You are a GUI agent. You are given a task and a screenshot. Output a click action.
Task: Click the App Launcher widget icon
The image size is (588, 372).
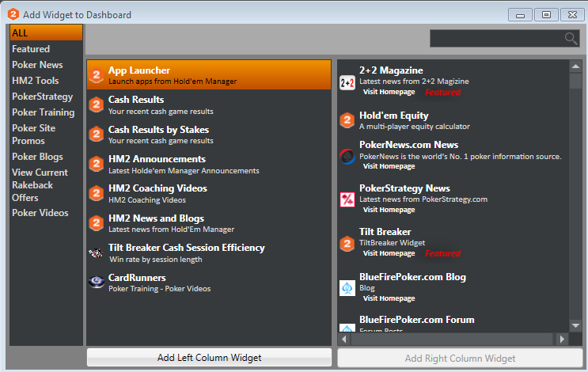point(97,75)
